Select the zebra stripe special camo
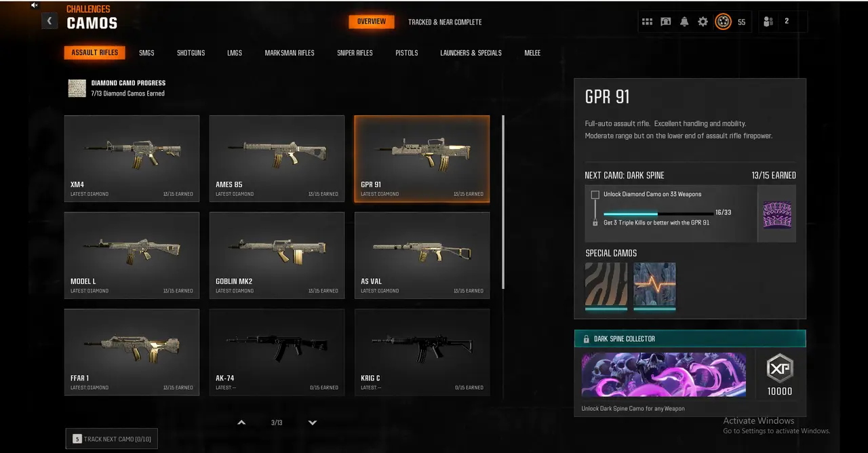The width and height of the screenshot is (868, 453). click(606, 286)
